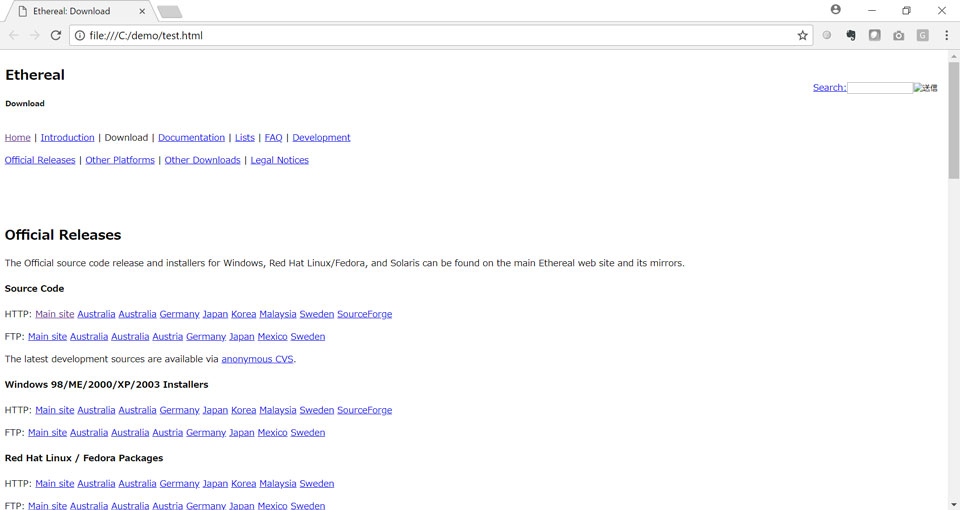Bookmark this page with the star icon
This screenshot has height=510, width=960.
click(x=802, y=36)
